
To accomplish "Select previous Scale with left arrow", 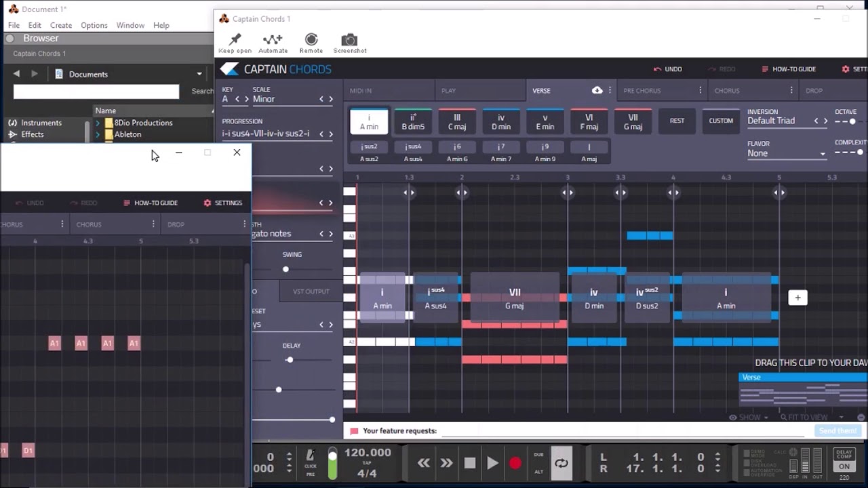I will [321, 99].
